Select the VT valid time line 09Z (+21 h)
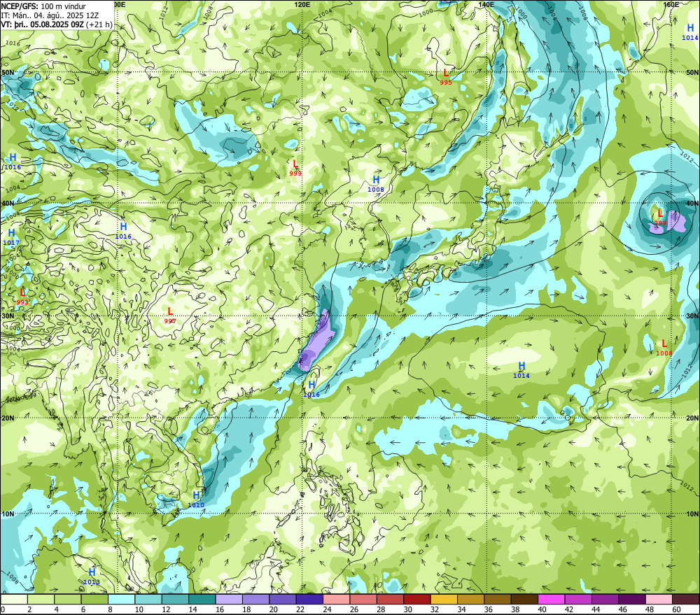 57,24
